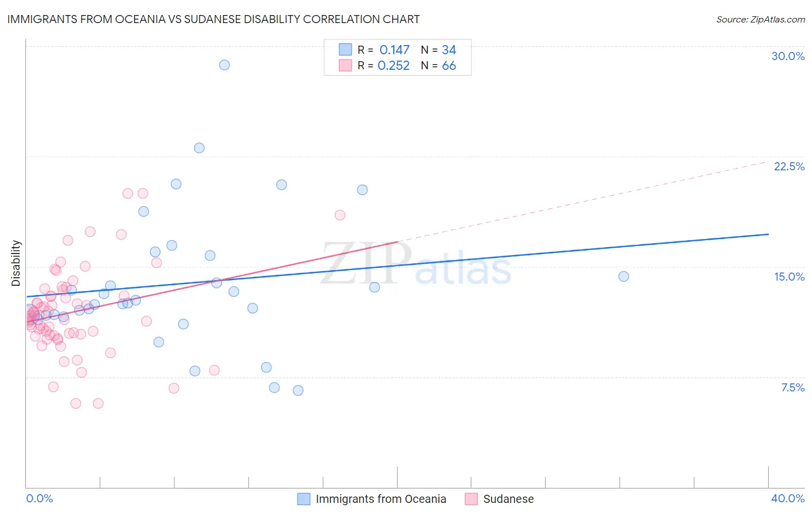Viewport: 812px width, 515px height.
Task: Click the Source: ZipAtlas.com text
Action: 761,19
